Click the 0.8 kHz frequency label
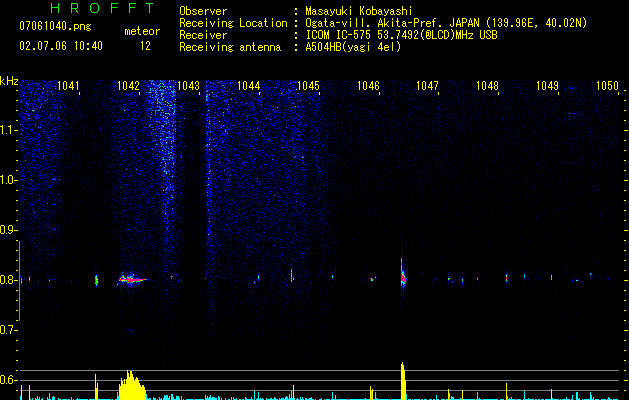Image resolution: width=629 pixels, height=400 pixels. click(x=8, y=280)
